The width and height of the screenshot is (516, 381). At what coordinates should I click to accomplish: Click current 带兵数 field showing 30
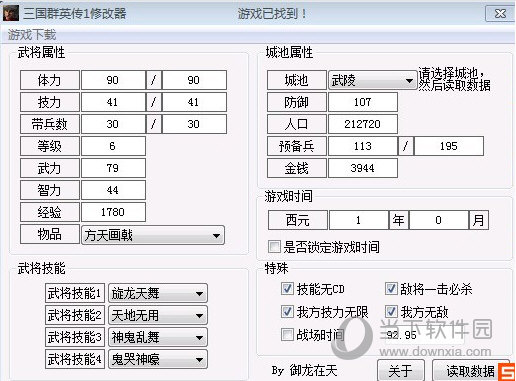pos(113,124)
